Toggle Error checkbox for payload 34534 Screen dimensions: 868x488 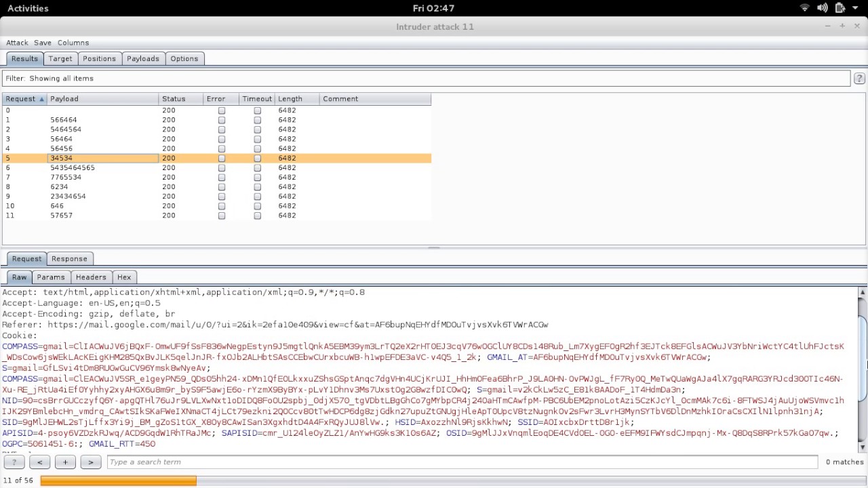(x=221, y=158)
